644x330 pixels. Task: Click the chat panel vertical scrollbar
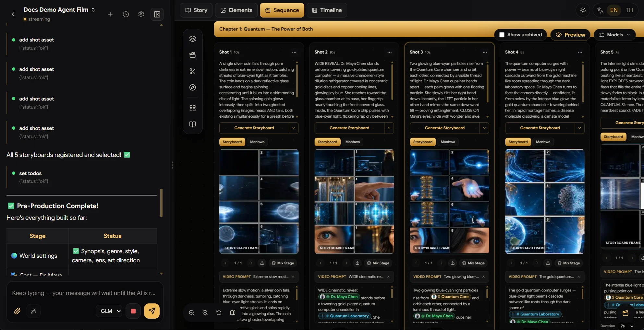click(x=162, y=203)
